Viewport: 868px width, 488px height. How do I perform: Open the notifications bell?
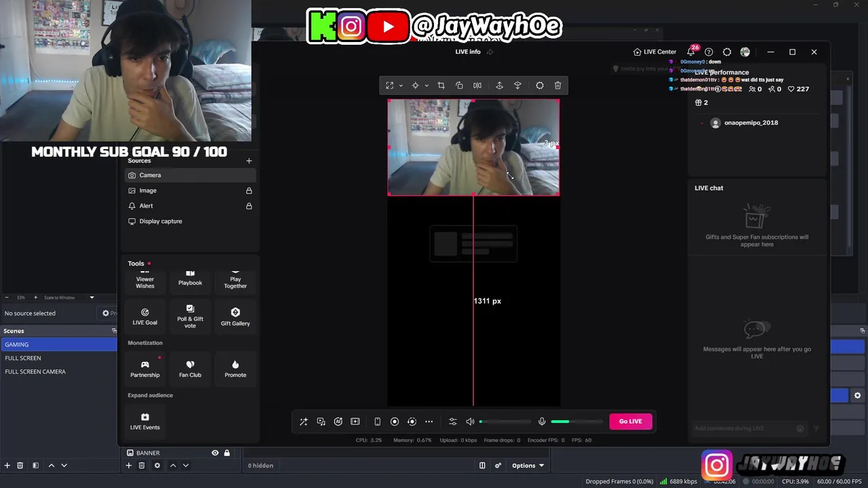[691, 52]
